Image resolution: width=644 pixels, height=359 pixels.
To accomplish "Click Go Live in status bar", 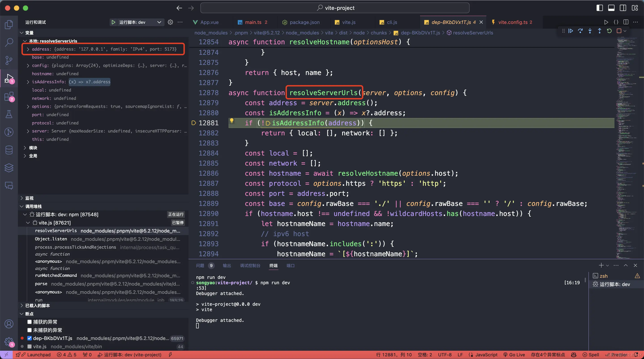I will coord(514,355).
